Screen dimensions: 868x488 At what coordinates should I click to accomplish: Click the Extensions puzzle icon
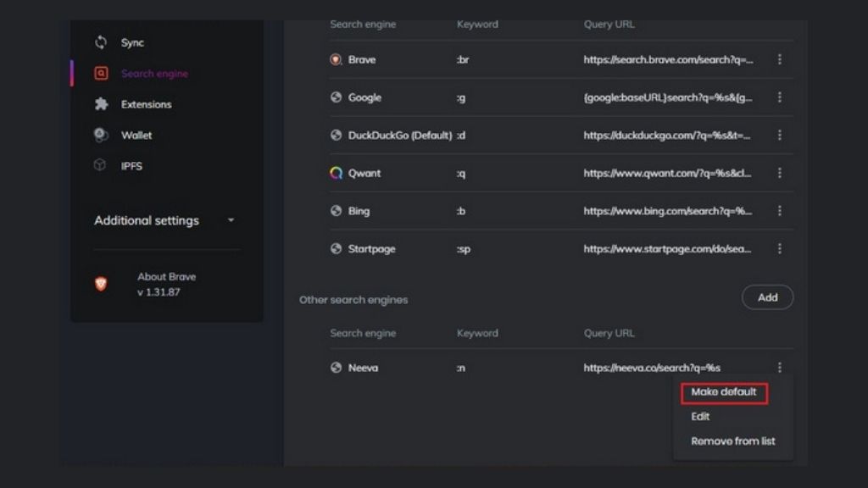pos(101,104)
